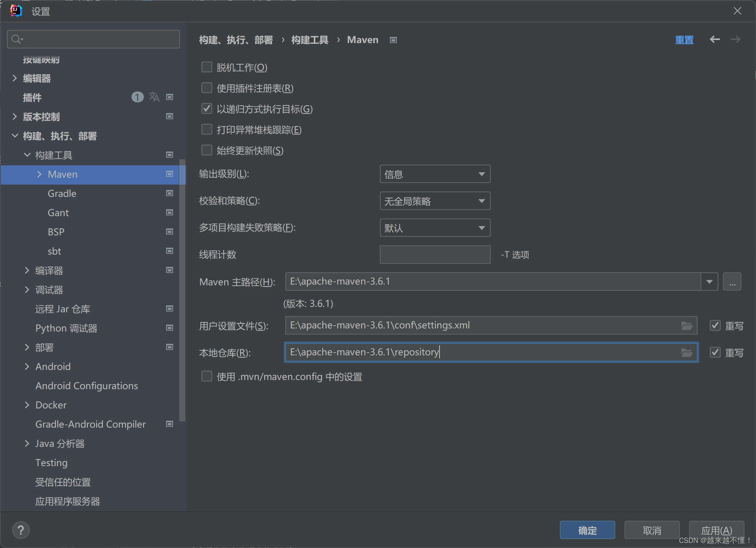Open 校验和策略 dropdown showing 无全局策略
This screenshot has height=548, width=756.
click(435, 201)
